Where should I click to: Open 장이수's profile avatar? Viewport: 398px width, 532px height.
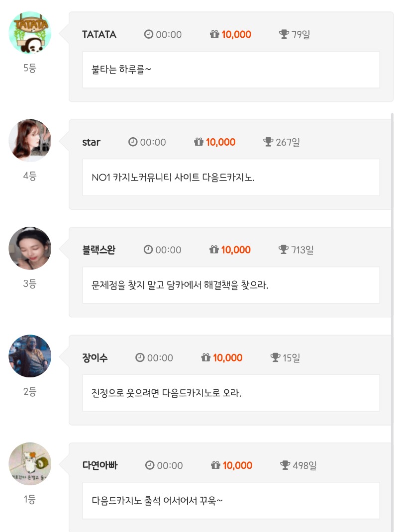point(30,356)
